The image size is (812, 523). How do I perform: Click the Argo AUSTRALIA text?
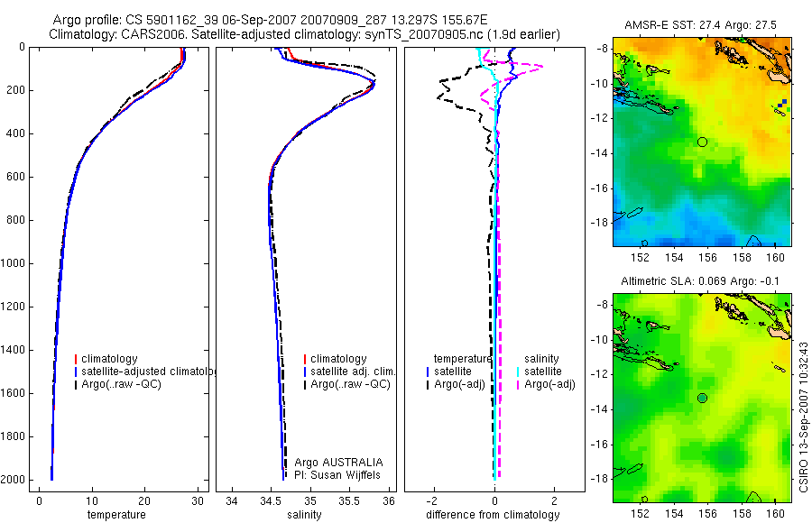pos(338,463)
